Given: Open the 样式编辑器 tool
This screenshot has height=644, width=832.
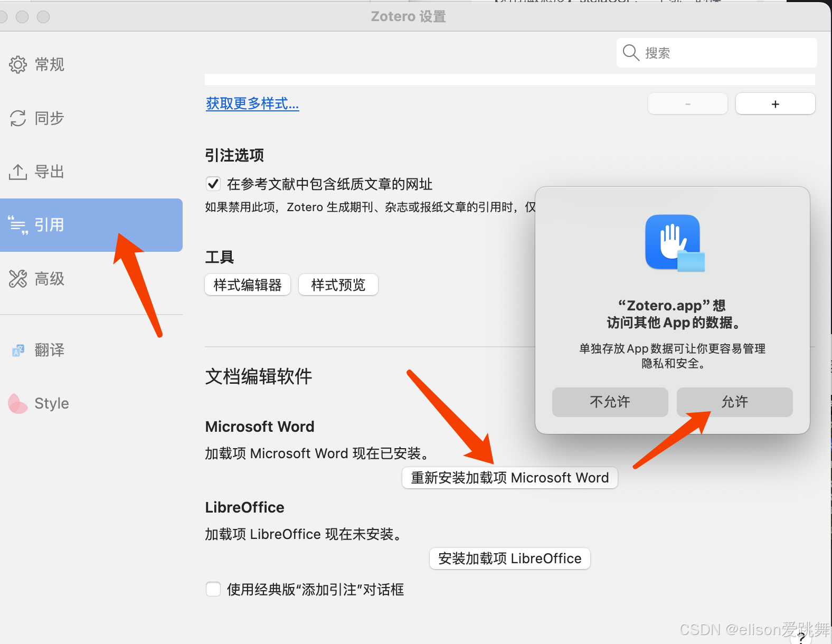Looking at the screenshot, I should pyautogui.click(x=248, y=285).
